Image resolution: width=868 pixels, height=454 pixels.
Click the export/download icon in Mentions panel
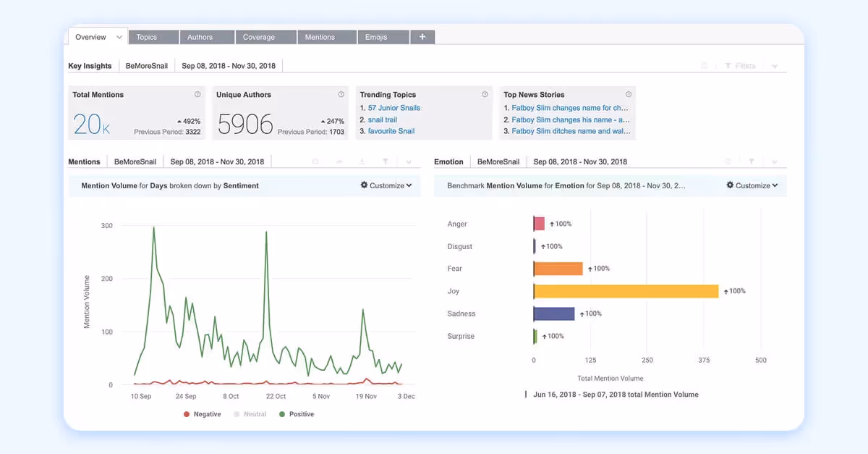[x=362, y=161]
